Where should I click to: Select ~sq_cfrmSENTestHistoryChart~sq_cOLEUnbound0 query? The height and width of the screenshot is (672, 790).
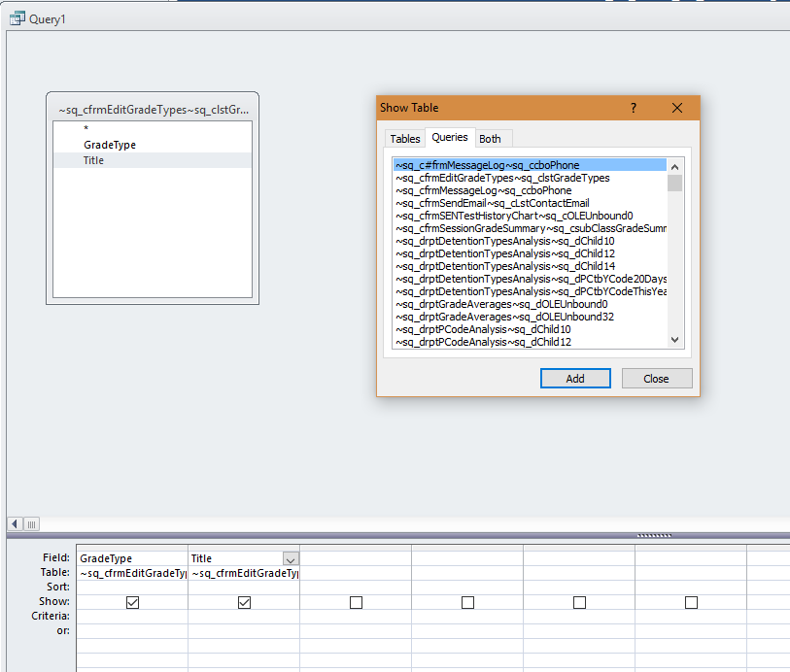pos(530,216)
